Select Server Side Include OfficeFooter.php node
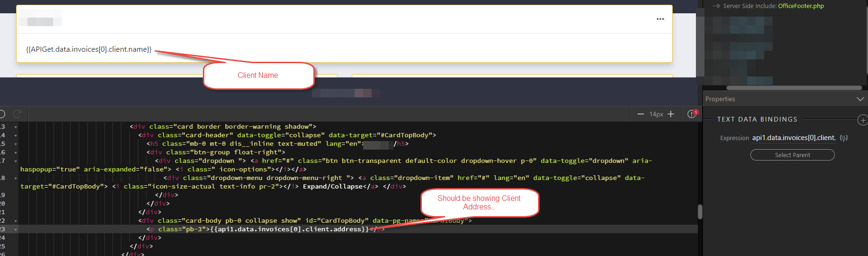The height and width of the screenshot is (256, 868). click(774, 6)
